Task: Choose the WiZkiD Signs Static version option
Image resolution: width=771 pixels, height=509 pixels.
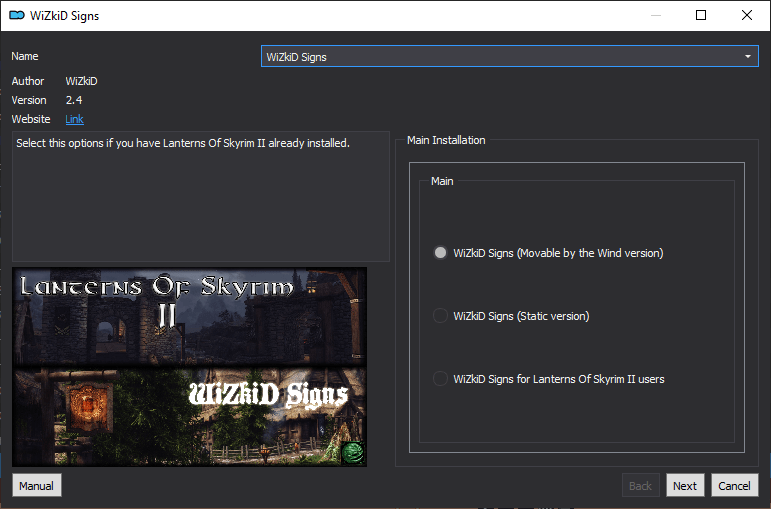Action: pyautogui.click(x=511, y=316)
